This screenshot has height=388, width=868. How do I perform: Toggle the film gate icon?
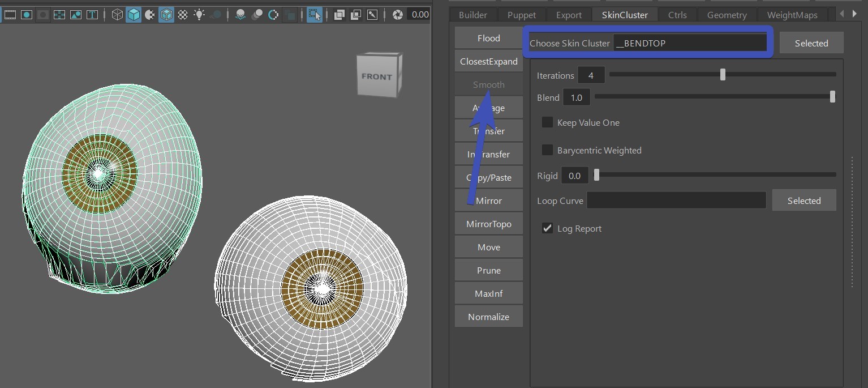pyautogui.click(x=10, y=15)
